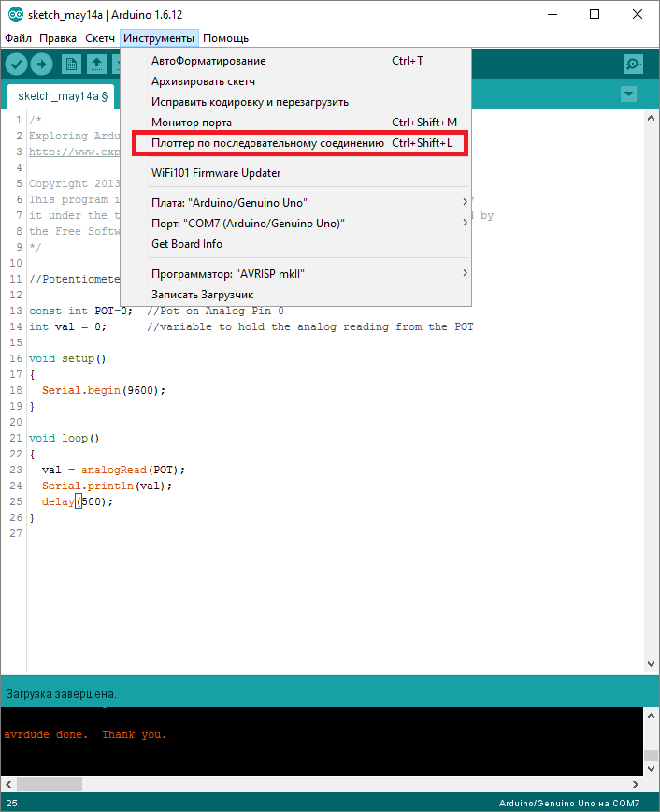Screen dimensions: 660x812
Task: Click the 'Загрузка завершена.' status message
Action: tap(61, 694)
